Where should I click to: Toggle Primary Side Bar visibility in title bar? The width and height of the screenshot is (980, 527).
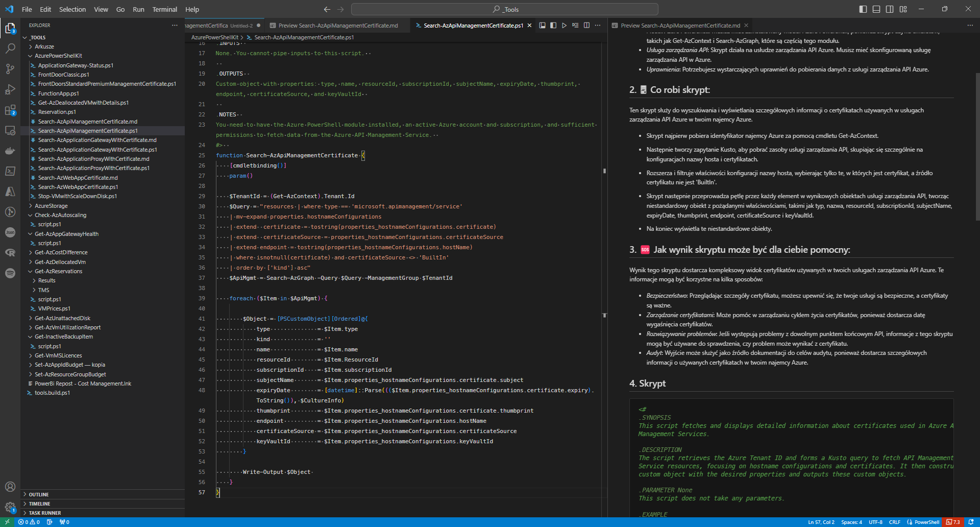(x=863, y=9)
